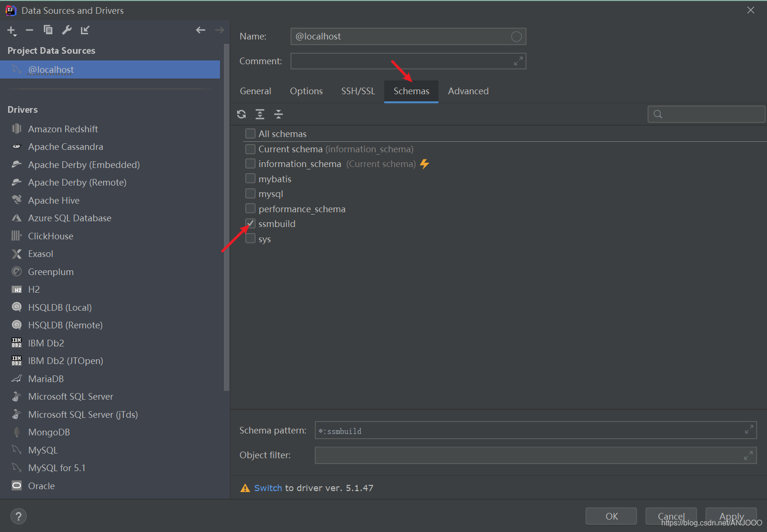Add a new data source with plus icon
The image size is (767, 532).
point(11,30)
